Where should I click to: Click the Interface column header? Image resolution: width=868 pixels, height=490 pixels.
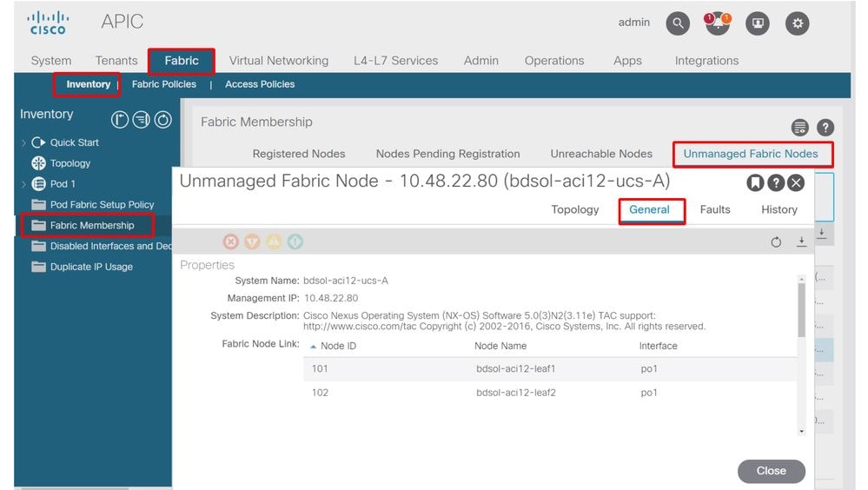659,346
